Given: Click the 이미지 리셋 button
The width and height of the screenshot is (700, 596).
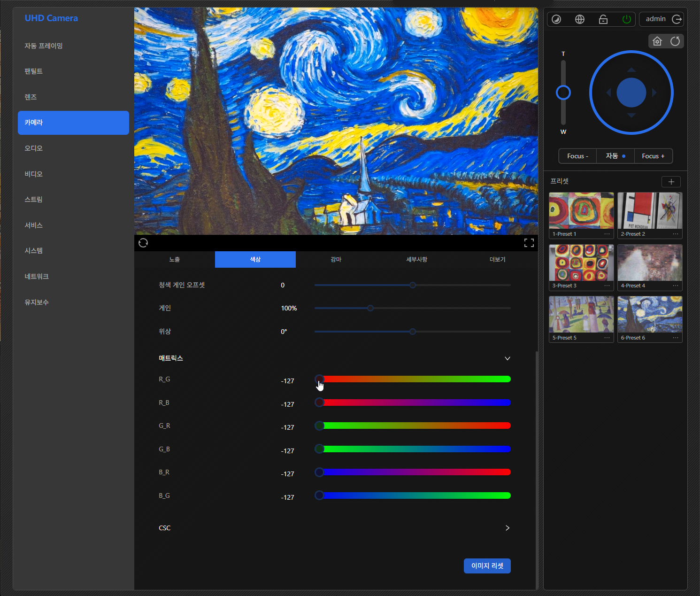Looking at the screenshot, I should point(487,566).
